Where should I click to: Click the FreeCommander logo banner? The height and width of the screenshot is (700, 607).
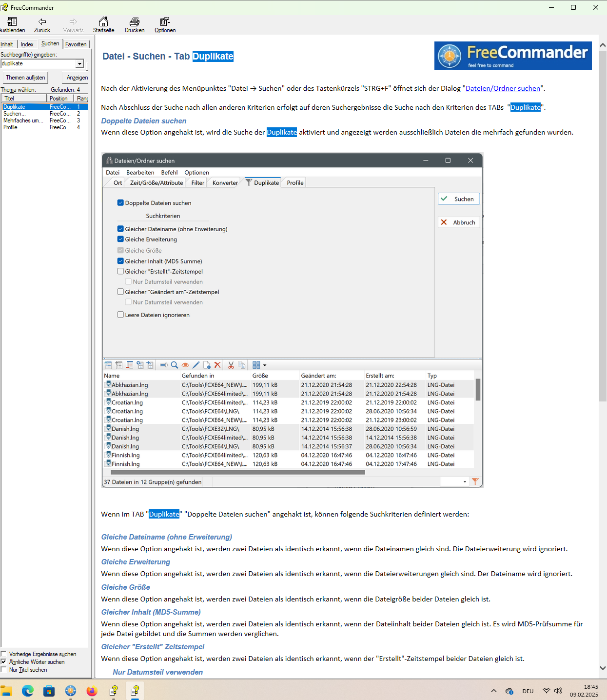(513, 56)
